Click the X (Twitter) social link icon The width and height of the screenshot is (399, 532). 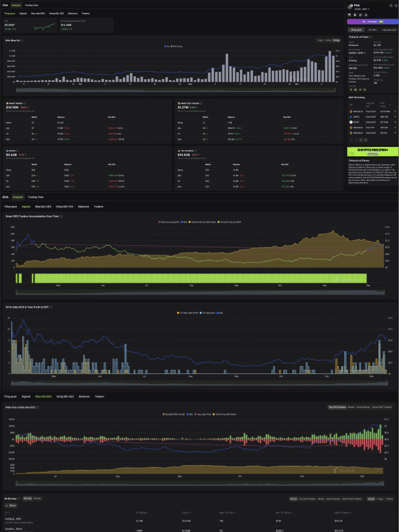(350, 90)
